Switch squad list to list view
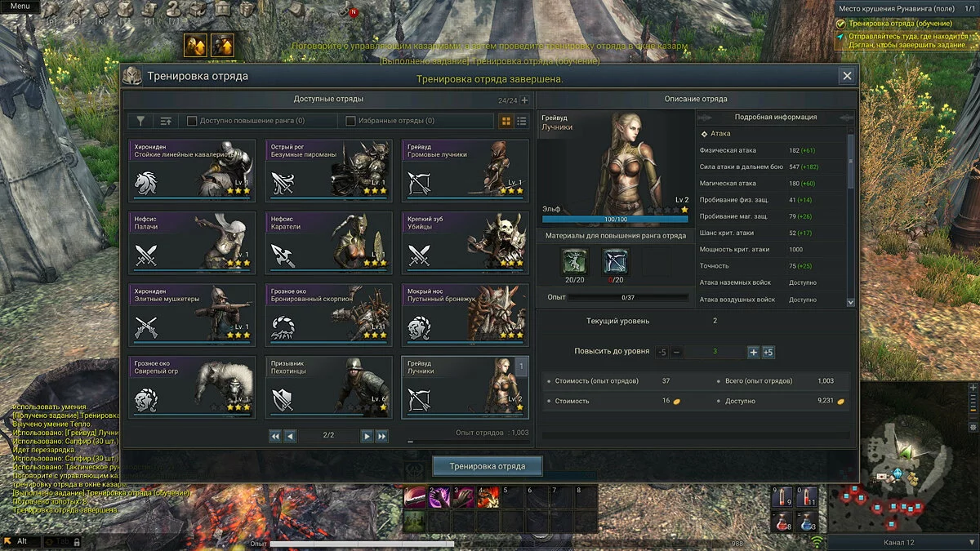This screenshot has width=980, height=551. tap(522, 121)
